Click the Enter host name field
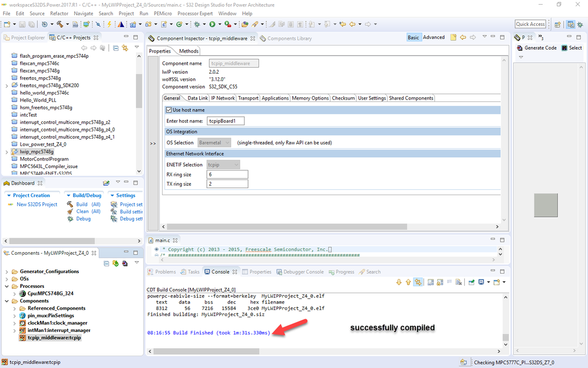This screenshot has height=368, width=588. pos(226,121)
